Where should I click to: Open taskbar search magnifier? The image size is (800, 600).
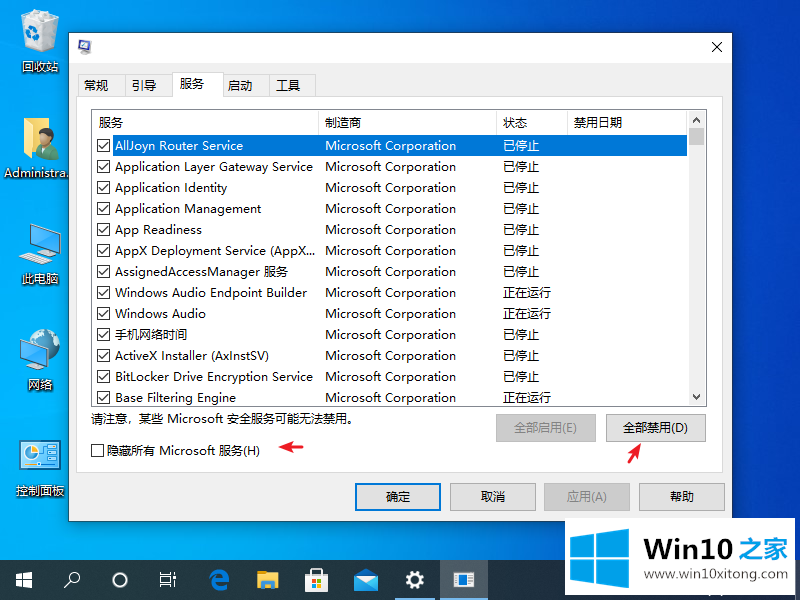click(72, 580)
